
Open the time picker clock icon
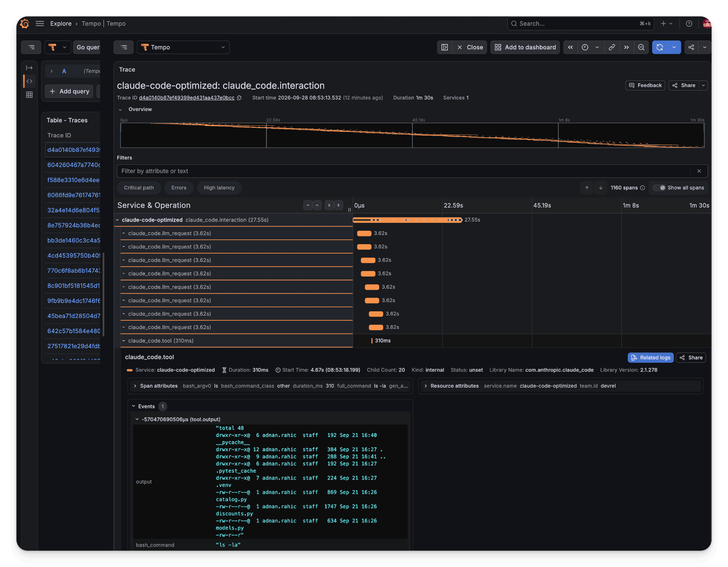pos(585,47)
